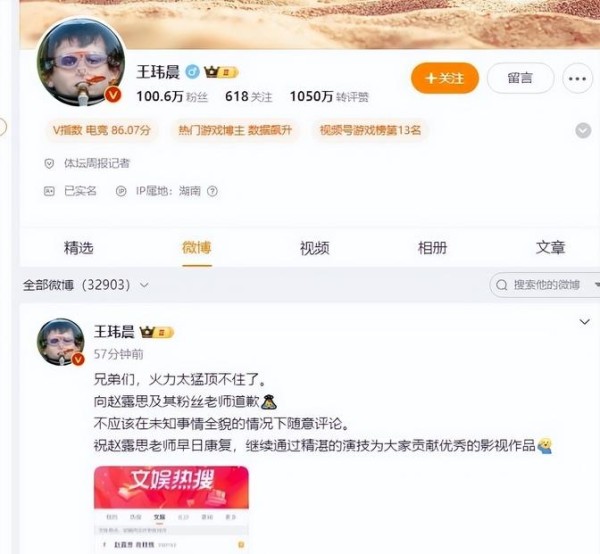
Task: Click the post author's small avatar
Action: click(61, 342)
